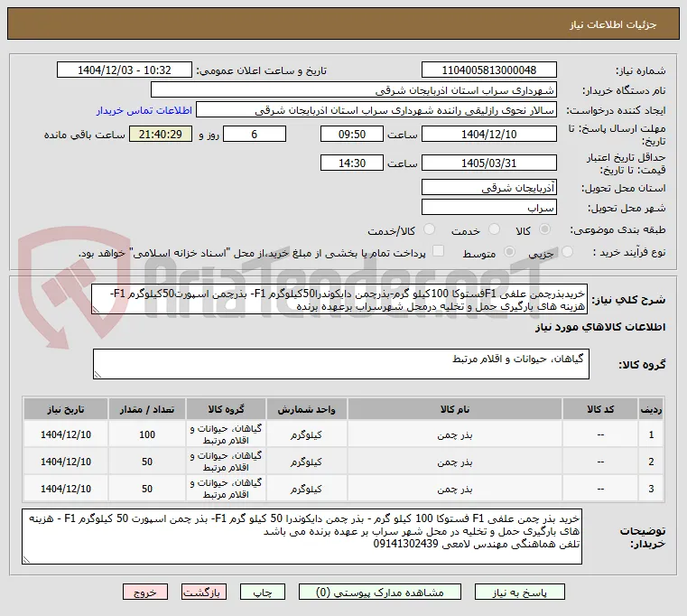The image size is (687, 616).
Task: Click the گروه کالا textarea گیاهان، حیوانات
Action: pyautogui.click(x=341, y=364)
